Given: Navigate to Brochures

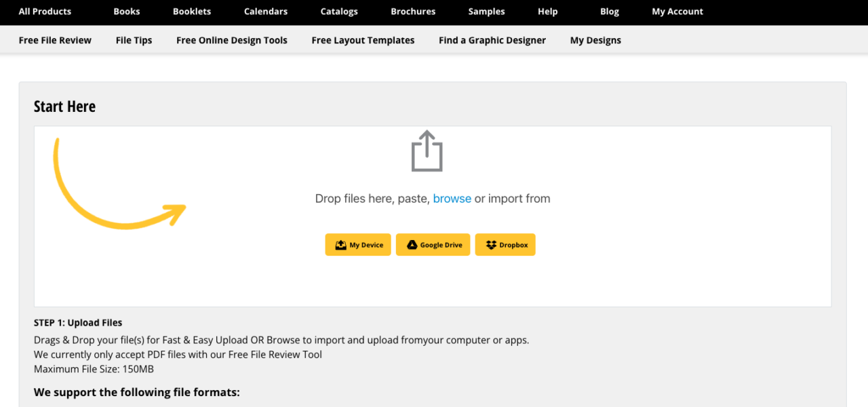Looking at the screenshot, I should [413, 12].
